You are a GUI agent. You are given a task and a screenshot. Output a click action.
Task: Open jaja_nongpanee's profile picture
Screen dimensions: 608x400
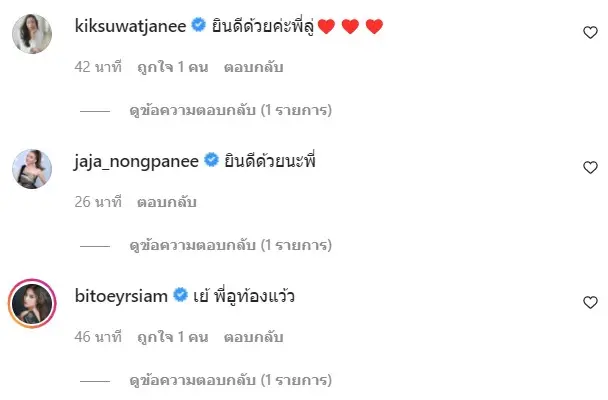click(x=31, y=168)
